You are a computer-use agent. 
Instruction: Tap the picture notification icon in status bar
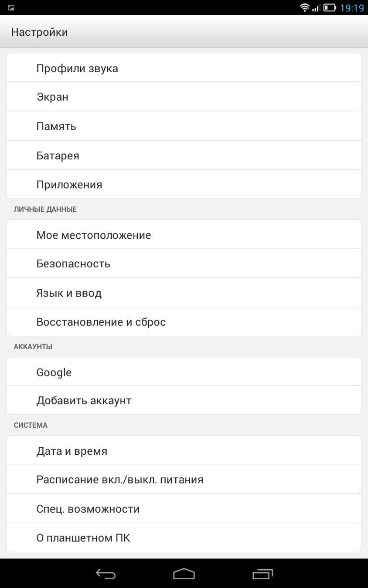point(11,8)
